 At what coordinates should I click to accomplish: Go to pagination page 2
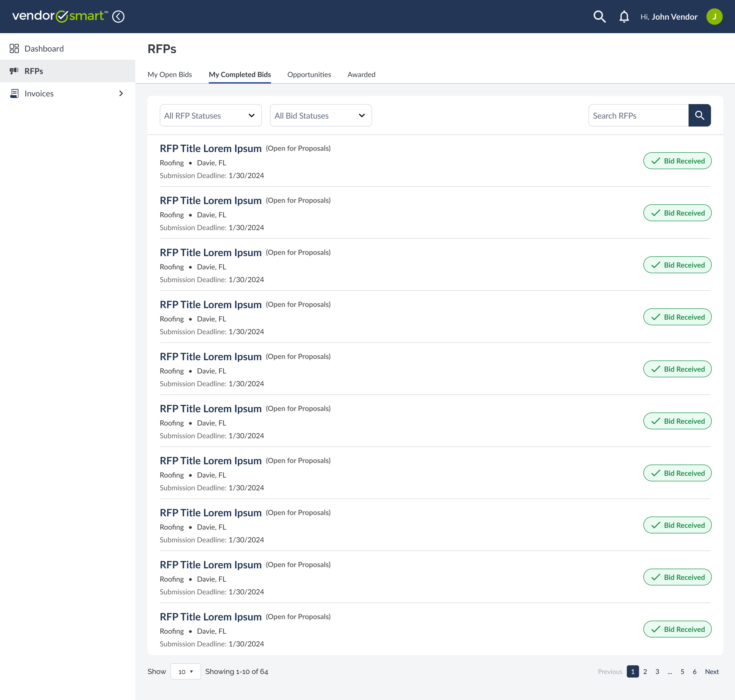[x=645, y=671]
